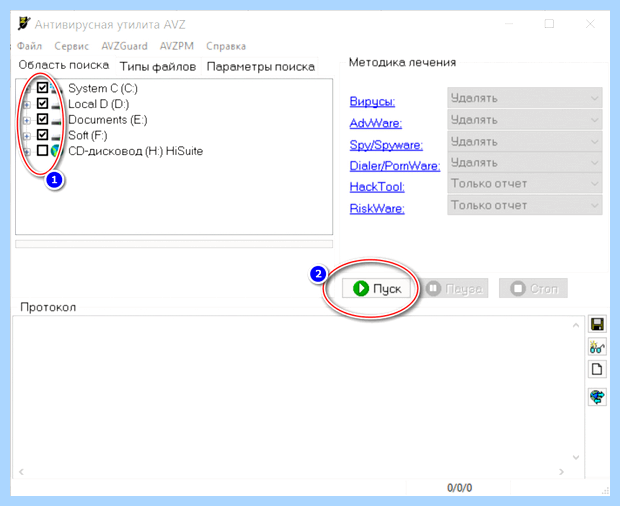Click the HackTool link
620x506 pixels.
click(377, 187)
